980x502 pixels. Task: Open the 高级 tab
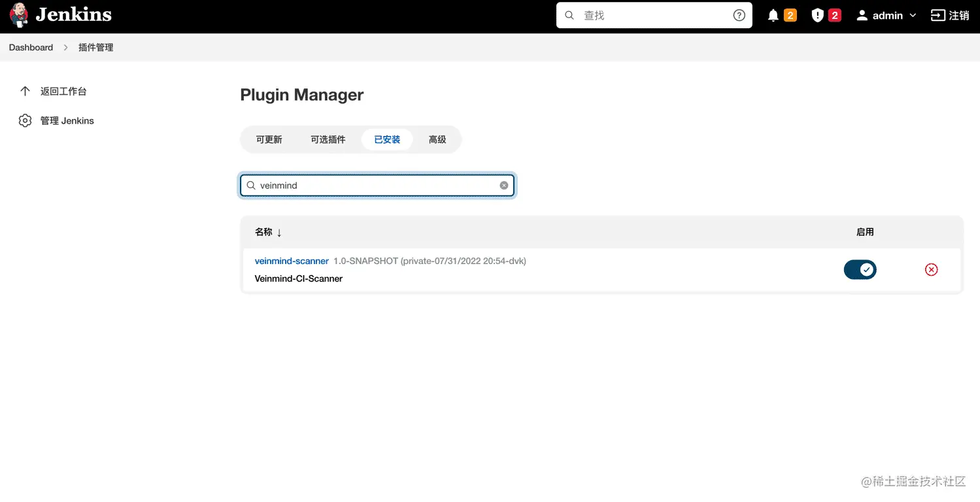pos(437,139)
